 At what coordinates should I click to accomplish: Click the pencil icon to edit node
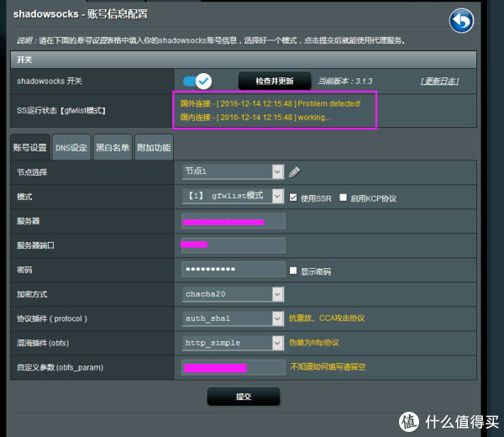click(294, 172)
